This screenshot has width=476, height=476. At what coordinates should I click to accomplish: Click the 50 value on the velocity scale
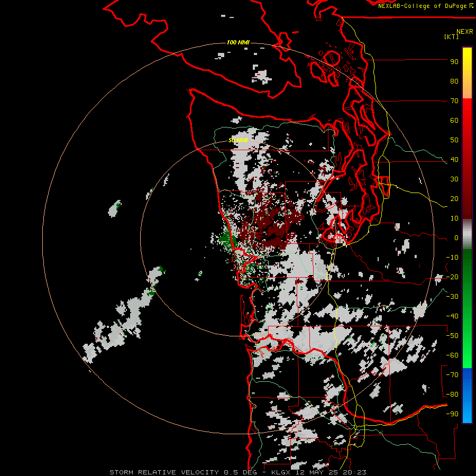click(x=454, y=140)
